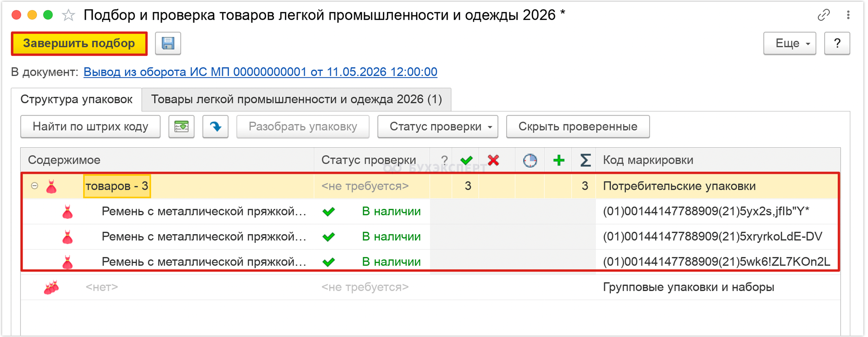Select row with code ending 5xryrkoLdE-DV
This screenshot has width=868, height=337.
tap(430, 237)
